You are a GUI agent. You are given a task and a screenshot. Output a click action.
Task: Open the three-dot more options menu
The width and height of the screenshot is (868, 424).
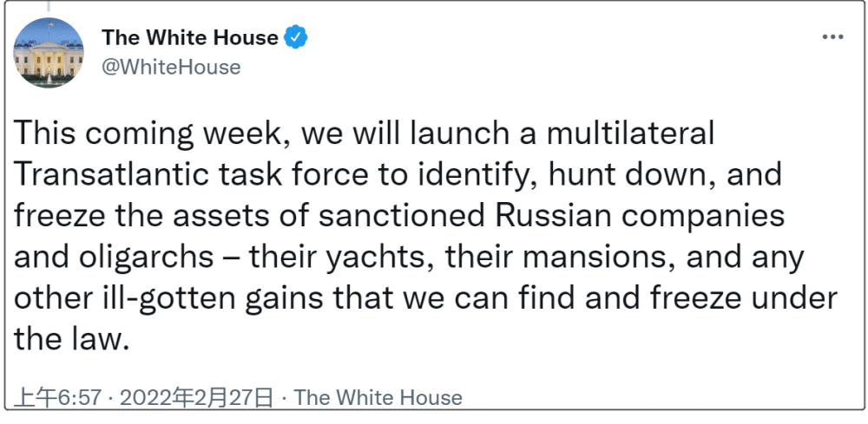tap(832, 37)
